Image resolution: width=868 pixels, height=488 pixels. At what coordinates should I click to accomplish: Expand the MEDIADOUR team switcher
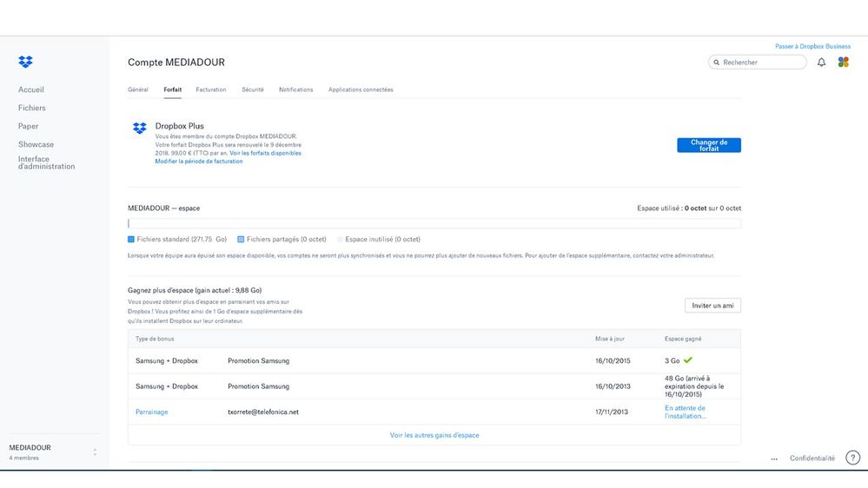(95, 452)
